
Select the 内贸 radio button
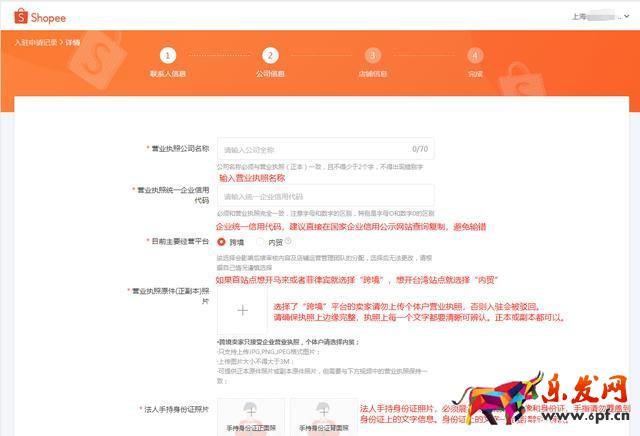[260, 242]
